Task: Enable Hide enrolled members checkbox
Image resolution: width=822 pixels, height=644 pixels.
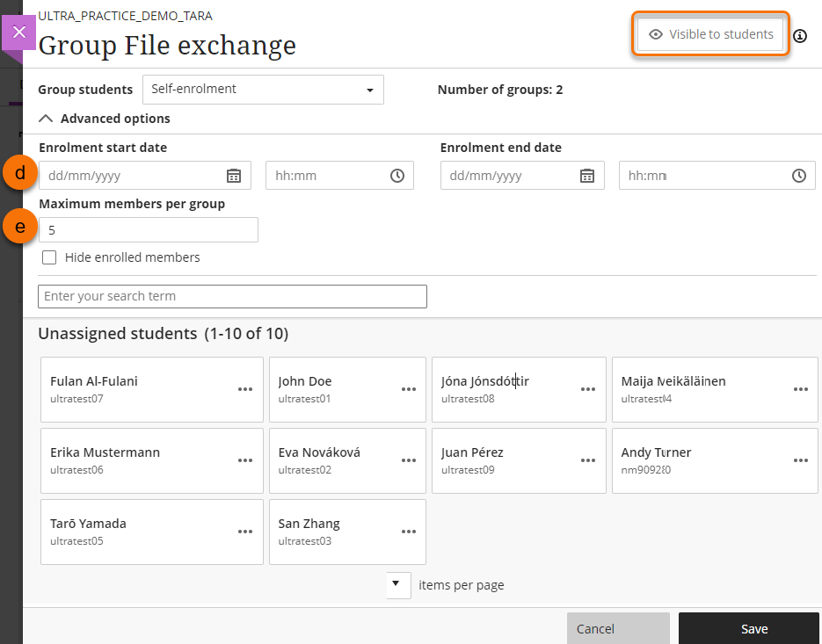Action: coord(49,257)
